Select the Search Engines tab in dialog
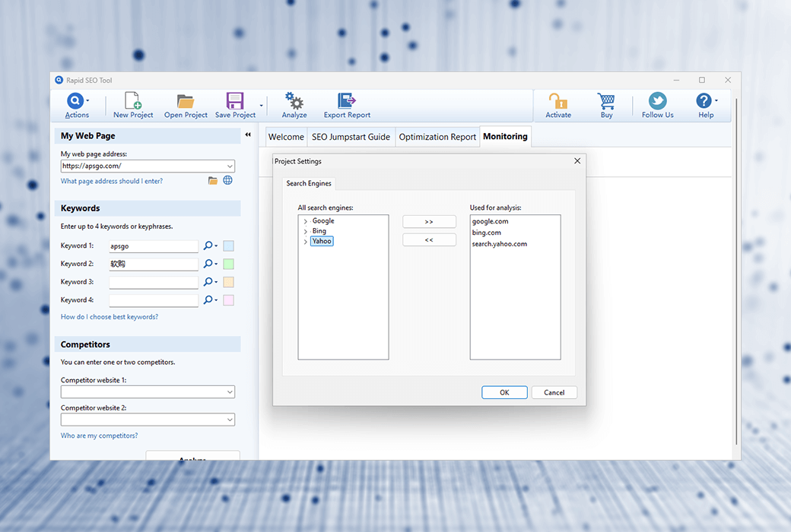This screenshot has width=791, height=532. click(309, 184)
